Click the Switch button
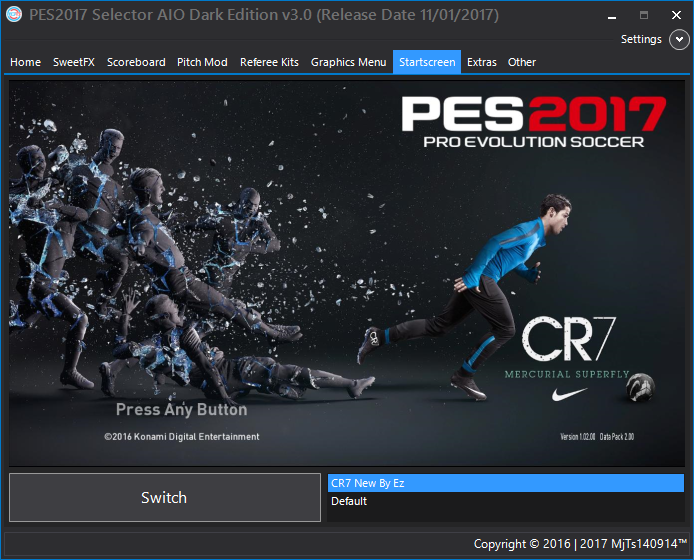 [x=165, y=497]
